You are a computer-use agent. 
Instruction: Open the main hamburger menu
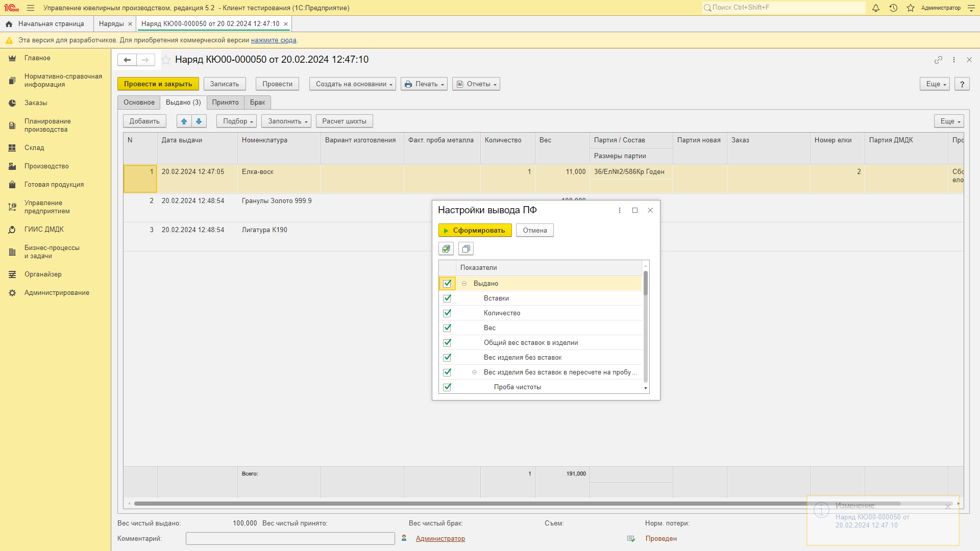point(31,8)
